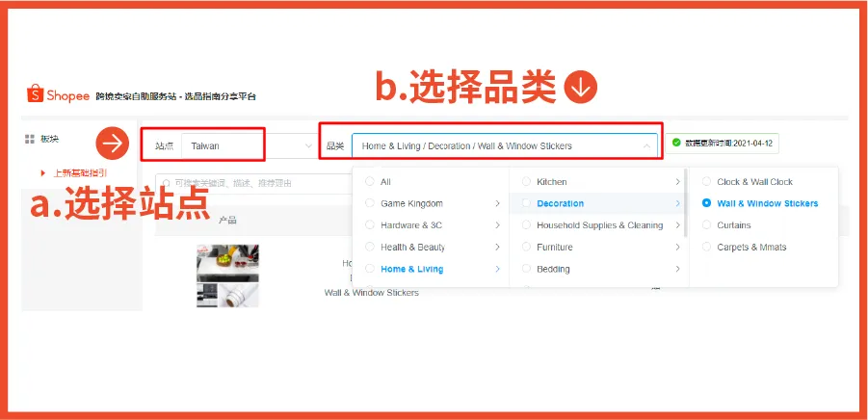Click Game Kingdom category label

pyautogui.click(x=412, y=203)
